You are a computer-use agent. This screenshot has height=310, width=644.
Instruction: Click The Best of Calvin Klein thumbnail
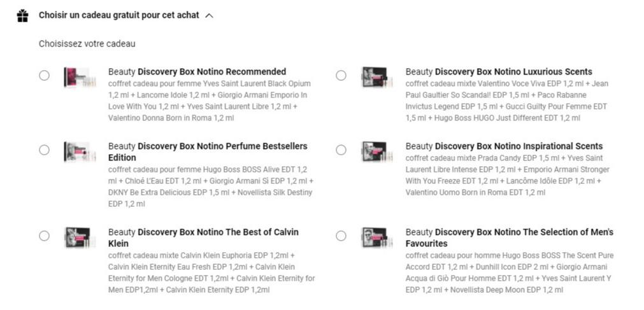point(76,237)
